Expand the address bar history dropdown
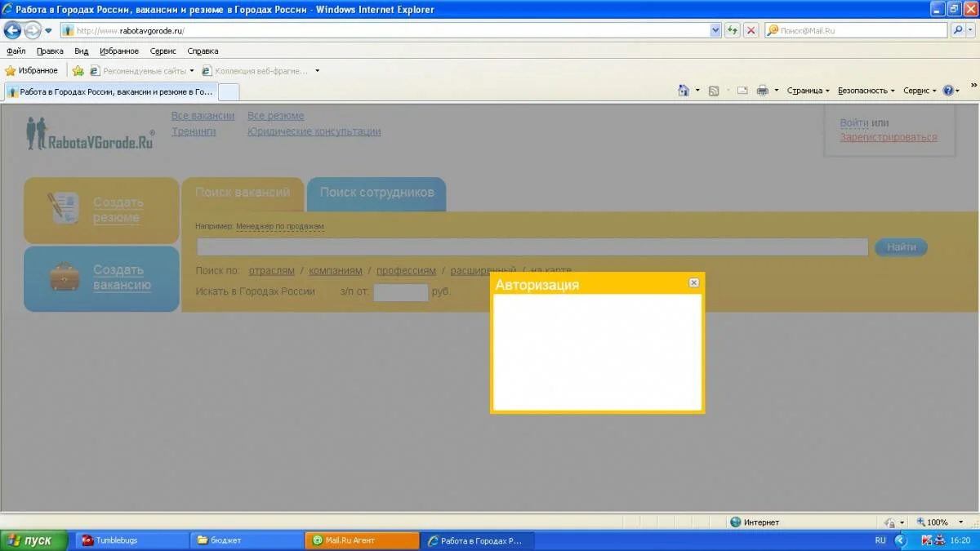Screen dimensions: 980x551 click(x=715, y=30)
